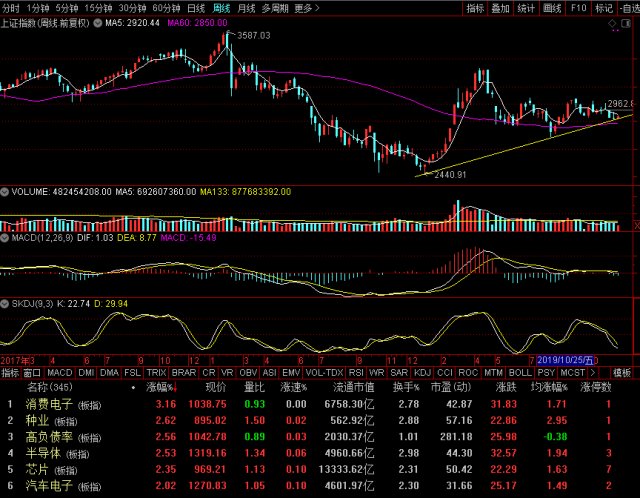Open the 消费电子 sector row
Screen dimensions: 640x498
(45, 403)
